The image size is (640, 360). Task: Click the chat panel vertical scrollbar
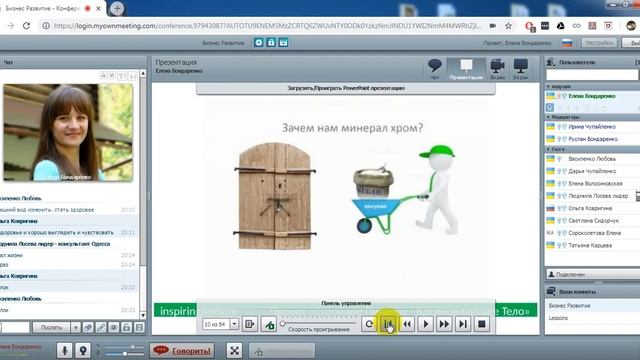coord(143,194)
